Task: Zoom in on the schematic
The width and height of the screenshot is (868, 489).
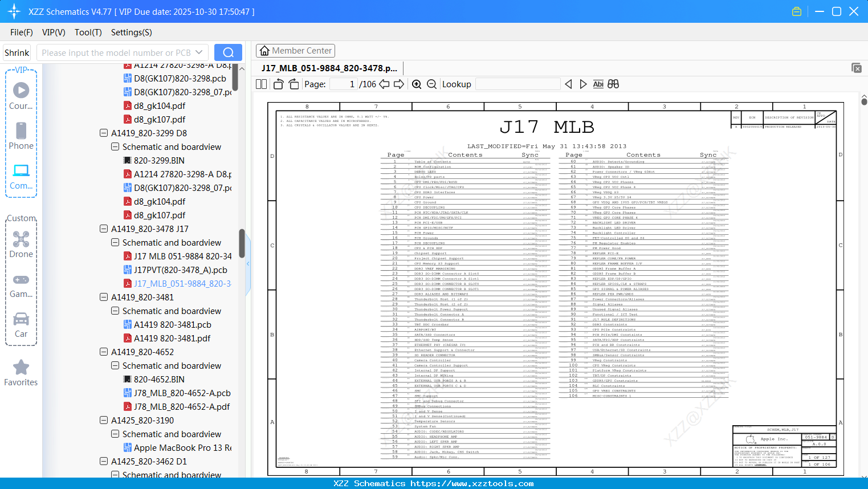Action: [x=417, y=84]
